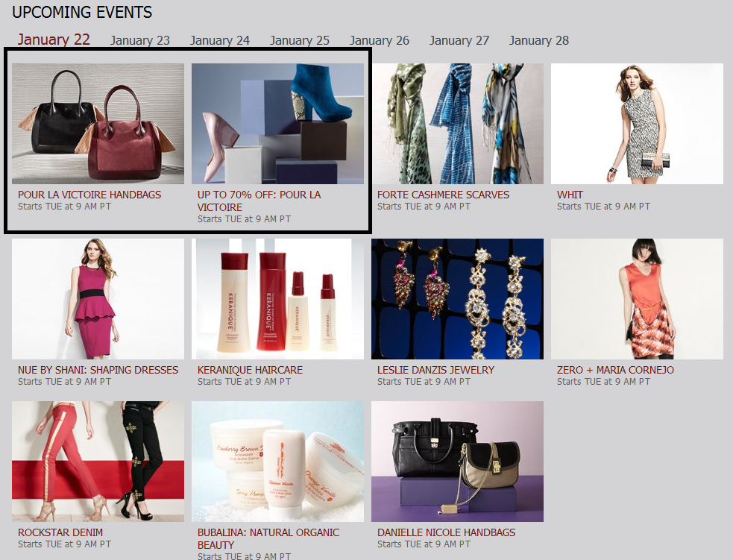
Task: Select the January 22 date tab
Action: coord(54,40)
